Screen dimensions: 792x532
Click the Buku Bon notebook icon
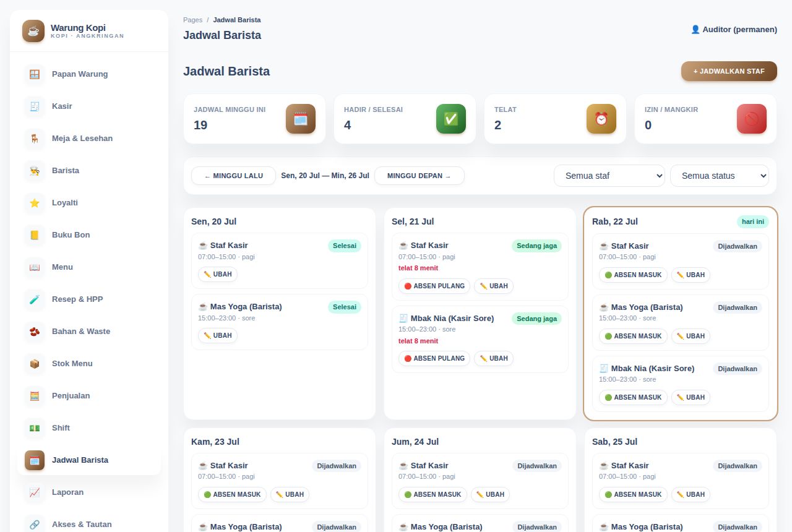(x=35, y=235)
